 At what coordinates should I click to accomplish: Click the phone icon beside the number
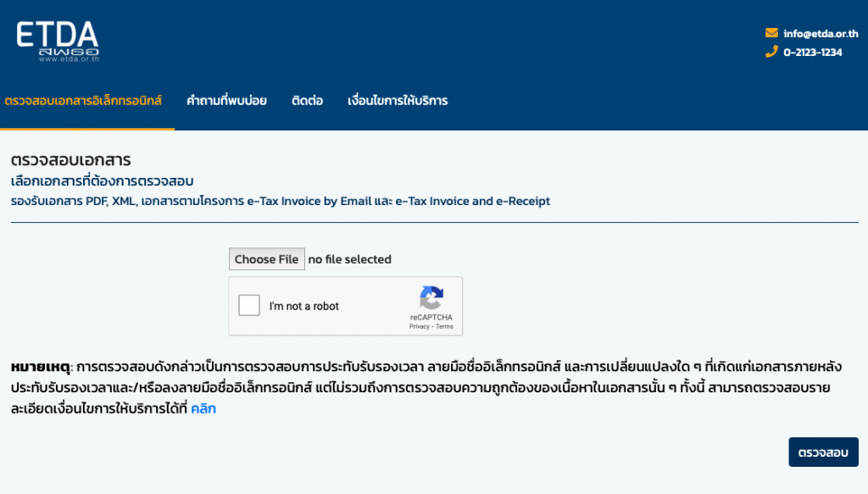click(x=771, y=52)
